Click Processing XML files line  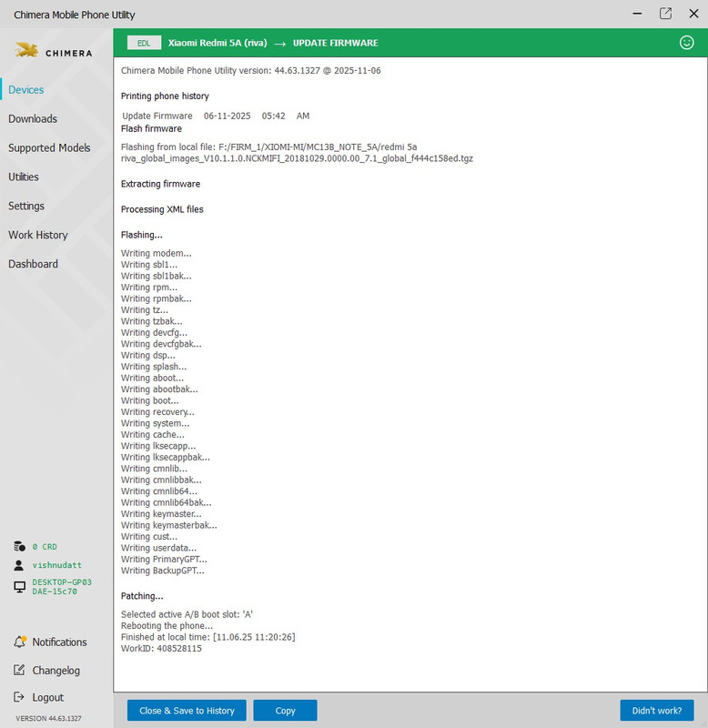click(x=162, y=209)
